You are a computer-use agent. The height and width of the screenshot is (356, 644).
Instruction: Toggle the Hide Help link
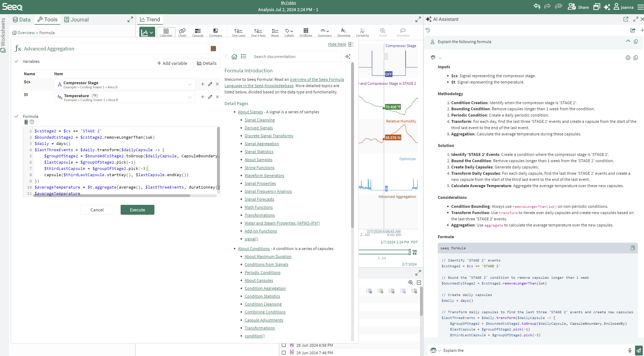click(337, 44)
